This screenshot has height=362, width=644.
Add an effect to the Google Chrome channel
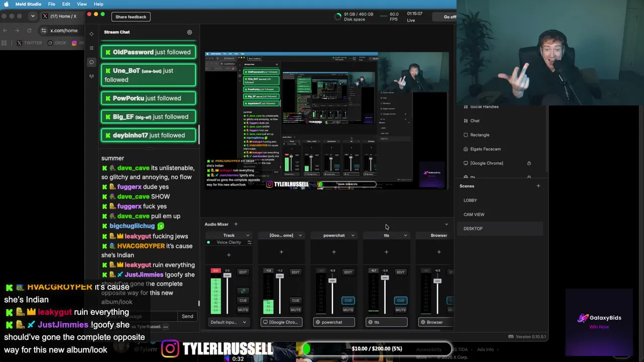pyautogui.click(x=281, y=252)
